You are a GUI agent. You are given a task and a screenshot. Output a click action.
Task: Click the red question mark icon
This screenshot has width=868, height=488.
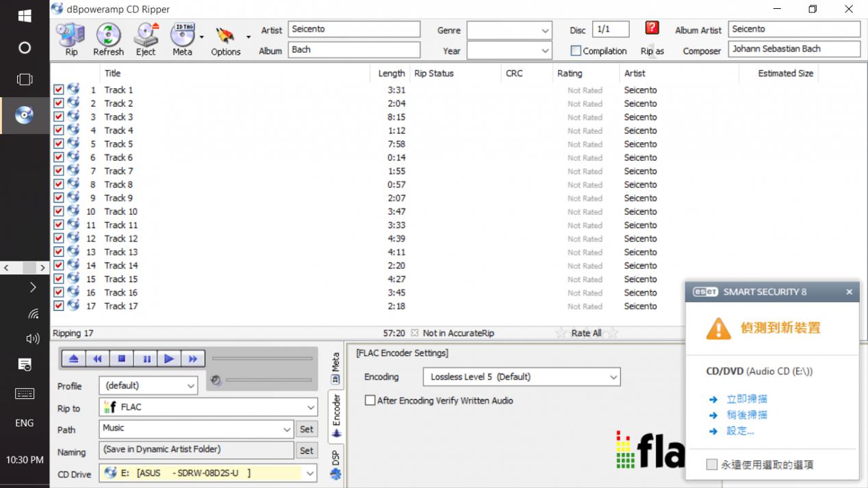tap(652, 28)
